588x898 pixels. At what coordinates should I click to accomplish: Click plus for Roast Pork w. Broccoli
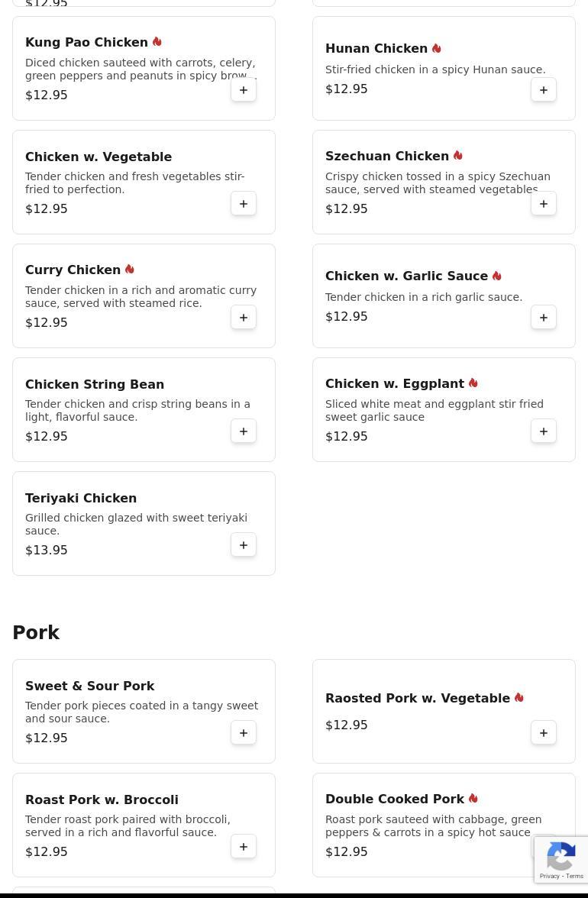tap(244, 847)
